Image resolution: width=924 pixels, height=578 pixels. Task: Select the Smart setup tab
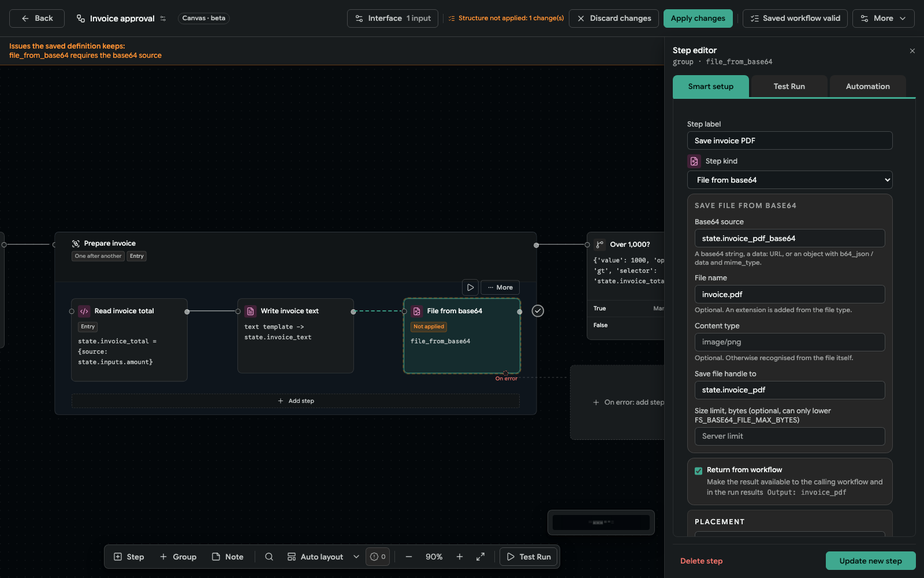click(x=711, y=86)
